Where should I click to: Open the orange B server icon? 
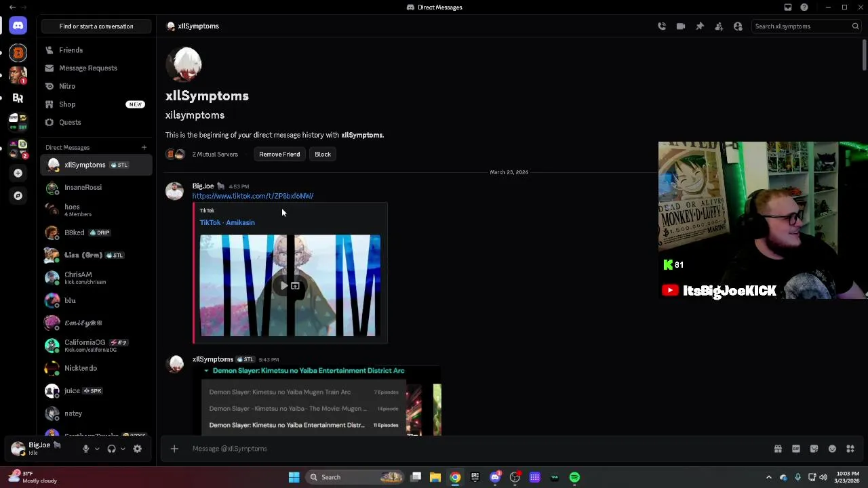tap(18, 53)
